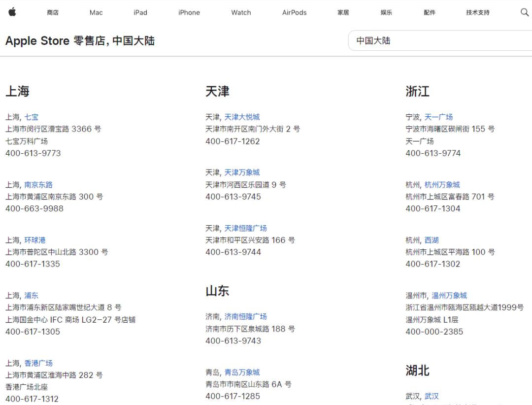
Task: Open the 技术支持 menu item
Action: click(477, 13)
